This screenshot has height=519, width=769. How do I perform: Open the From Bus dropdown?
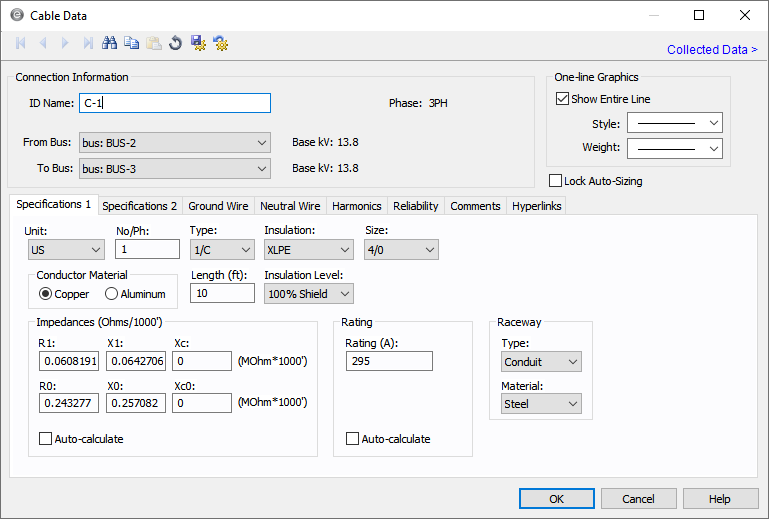coord(174,143)
